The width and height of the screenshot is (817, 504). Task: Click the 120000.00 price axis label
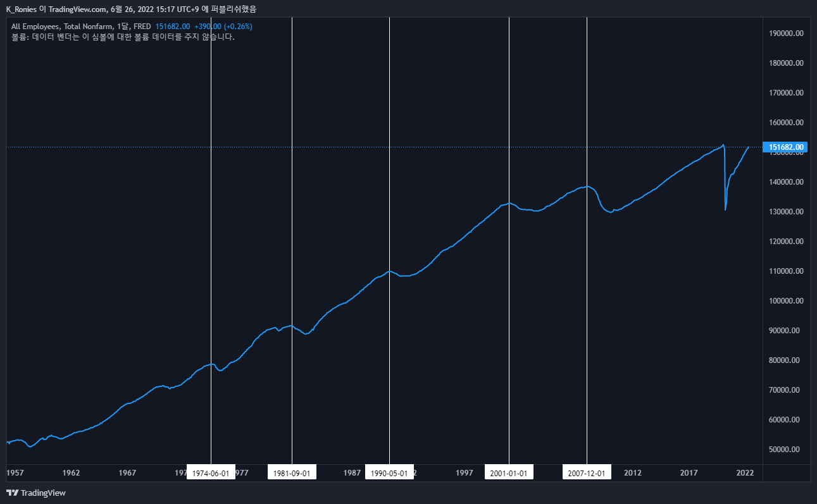click(x=787, y=242)
